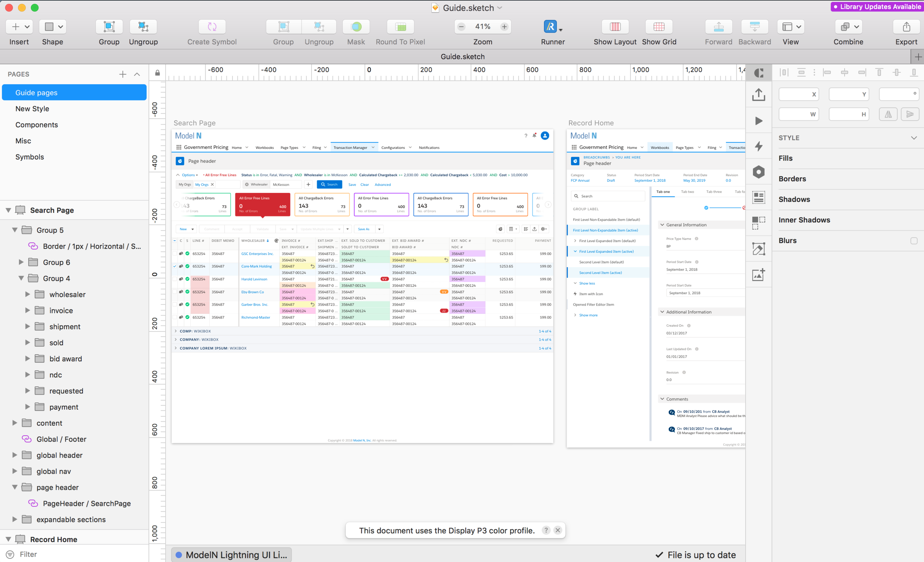Click the Shape tool icon
The width and height of the screenshot is (924, 562).
pyautogui.click(x=53, y=27)
